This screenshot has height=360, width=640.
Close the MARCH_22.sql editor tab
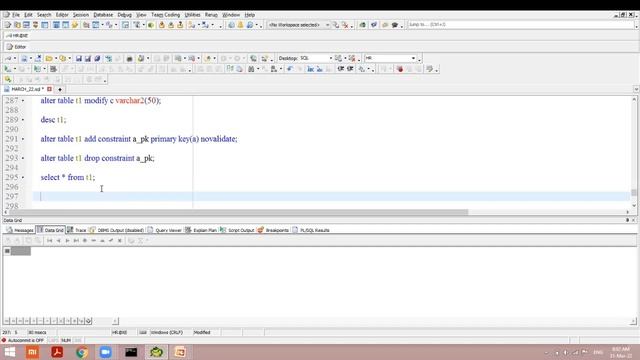pos(49,89)
